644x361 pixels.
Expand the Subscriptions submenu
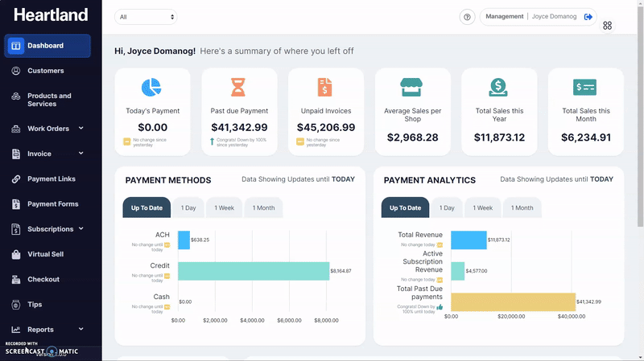tap(81, 229)
